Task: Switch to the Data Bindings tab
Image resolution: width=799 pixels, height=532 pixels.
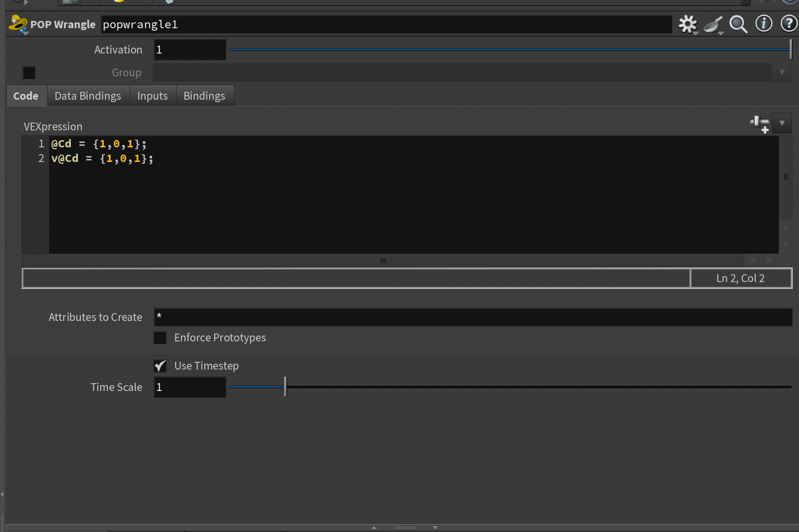Action: click(x=88, y=96)
